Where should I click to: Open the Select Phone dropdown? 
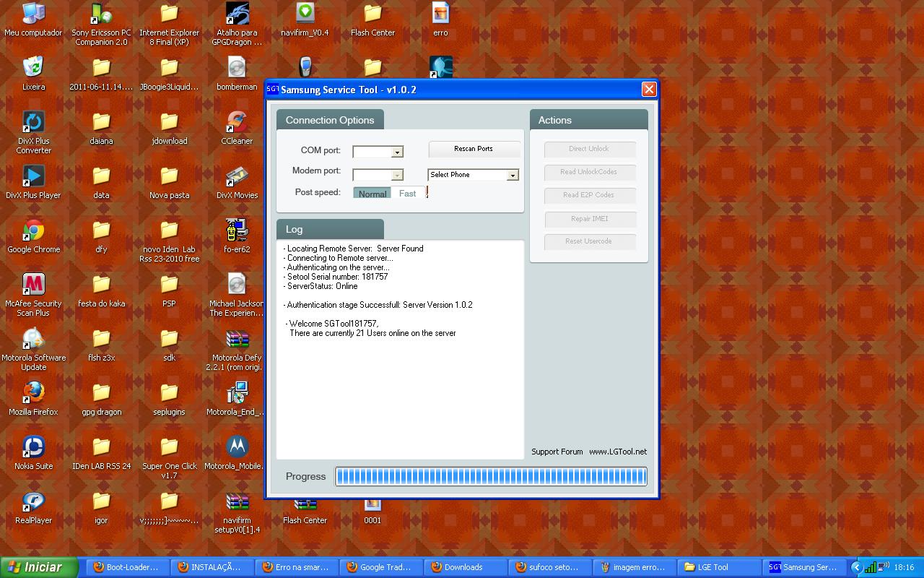[474, 175]
